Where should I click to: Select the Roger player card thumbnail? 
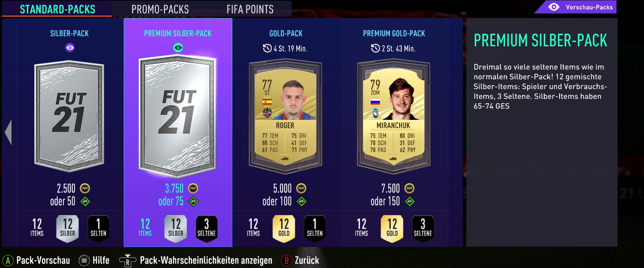click(285, 117)
